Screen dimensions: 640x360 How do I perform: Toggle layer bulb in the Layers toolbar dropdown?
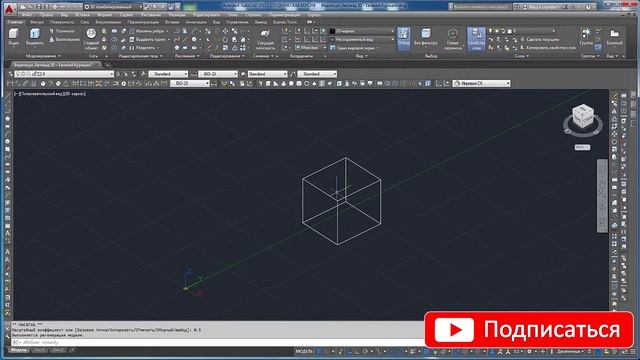pyautogui.click(x=18, y=74)
